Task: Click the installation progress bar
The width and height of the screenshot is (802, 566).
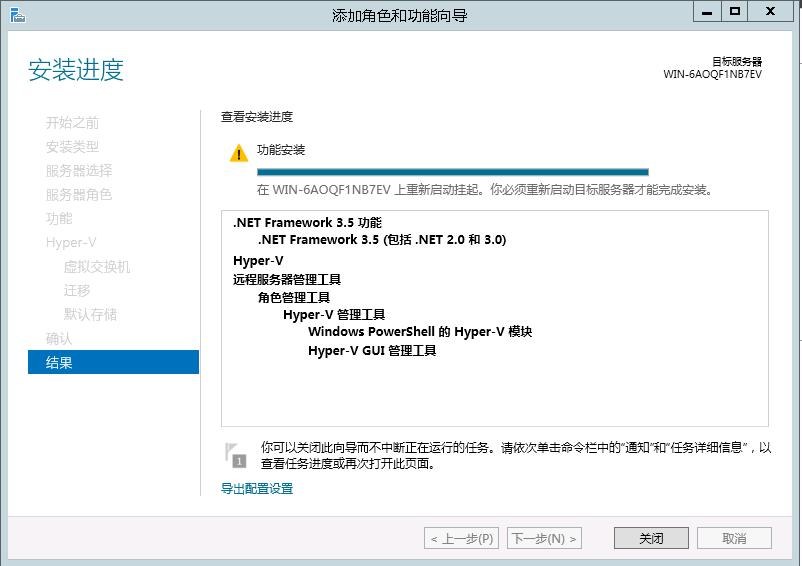Action: 453,172
